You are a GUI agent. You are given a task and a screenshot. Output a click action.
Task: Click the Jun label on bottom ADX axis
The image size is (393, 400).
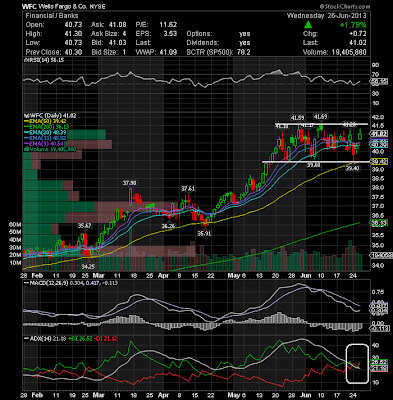(x=305, y=395)
